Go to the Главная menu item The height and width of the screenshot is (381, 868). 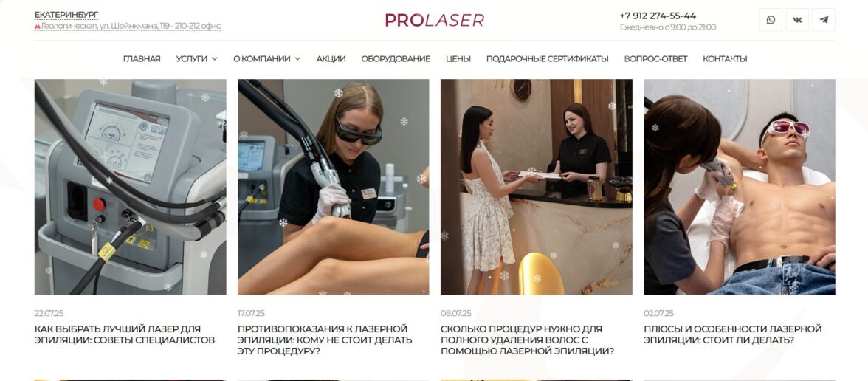click(x=142, y=59)
